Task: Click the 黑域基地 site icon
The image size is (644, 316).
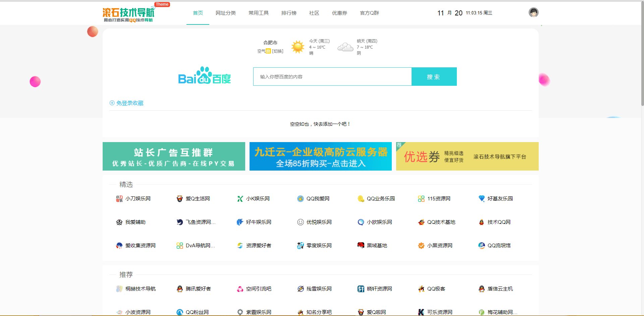Action: click(x=361, y=245)
